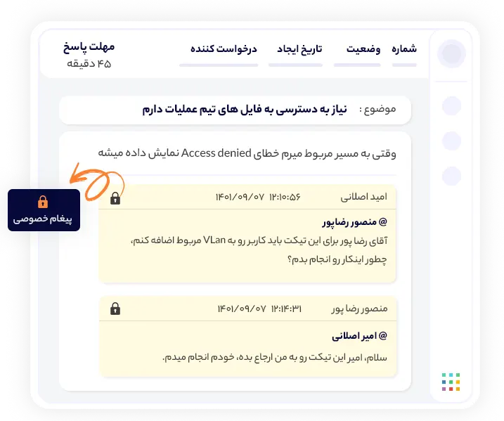Click the پیغام خصوصی label text
Screen dimensions: 504x421
click(x=43, y=220)
